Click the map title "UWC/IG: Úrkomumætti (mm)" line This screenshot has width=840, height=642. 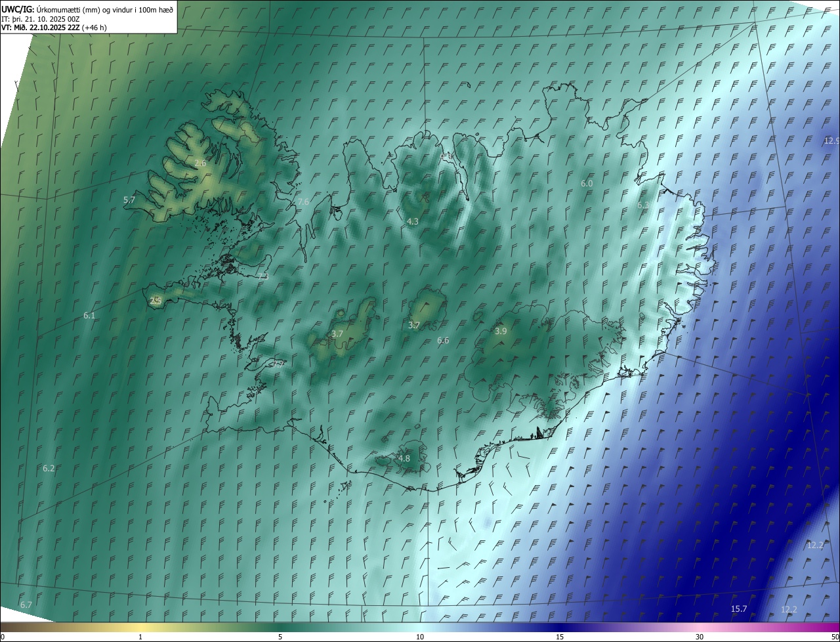tap(87, 9)
